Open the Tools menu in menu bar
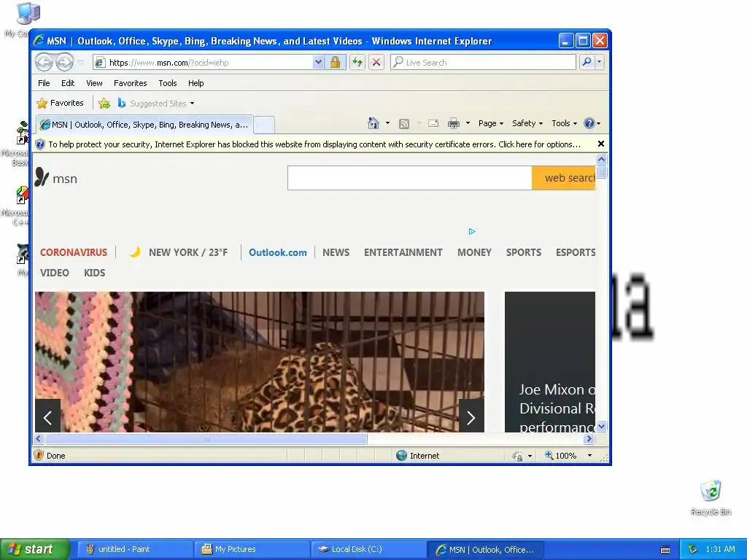The image size is (747, 560). click(x=168, y=83)
